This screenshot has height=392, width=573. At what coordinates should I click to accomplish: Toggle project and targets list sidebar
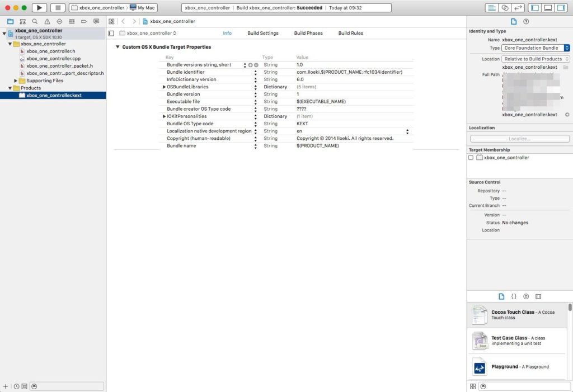(111, 33)
